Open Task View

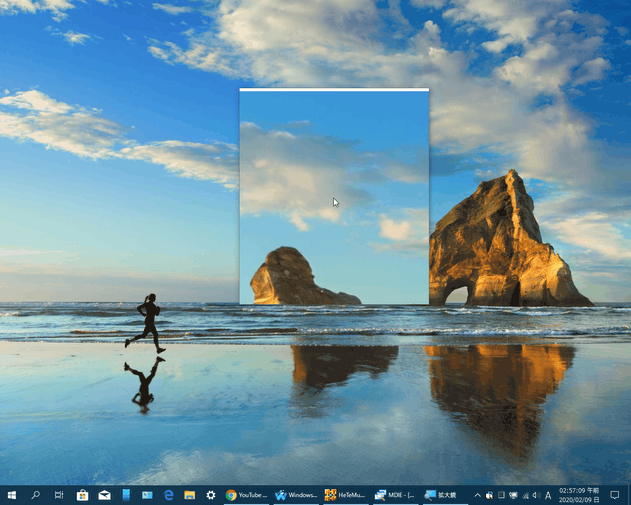[59, 495]
